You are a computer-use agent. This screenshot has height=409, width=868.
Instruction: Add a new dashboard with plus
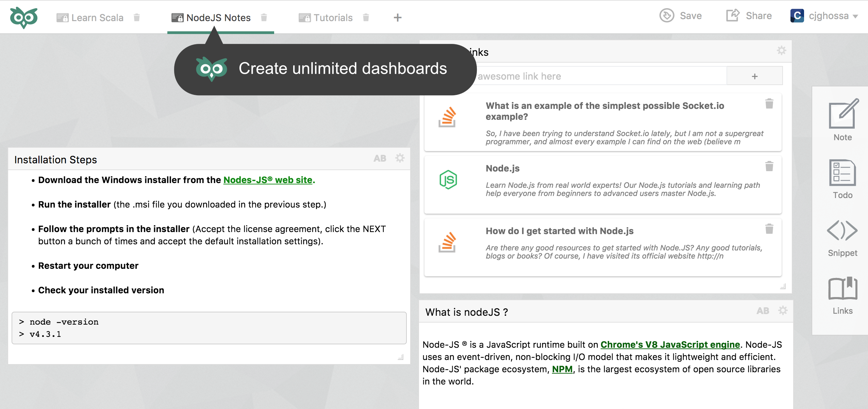398,17
